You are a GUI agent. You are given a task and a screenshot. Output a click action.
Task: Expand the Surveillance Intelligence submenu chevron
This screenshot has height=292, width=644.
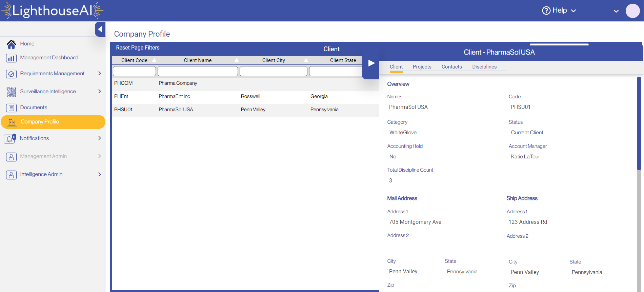[x=100, y=91]
